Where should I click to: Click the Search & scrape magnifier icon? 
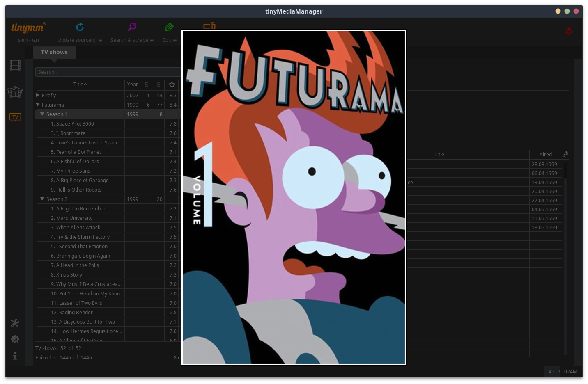point(132,27)
